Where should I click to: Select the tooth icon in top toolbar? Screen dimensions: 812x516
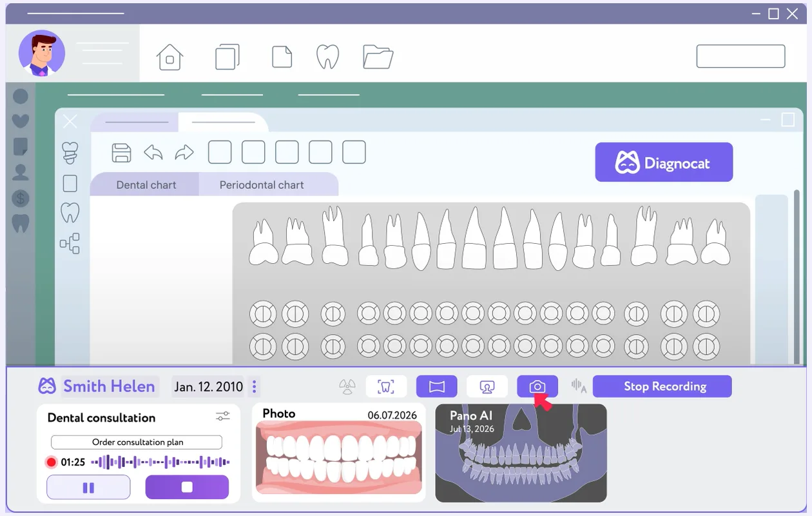pyautogui.click(x=328, y=57)
